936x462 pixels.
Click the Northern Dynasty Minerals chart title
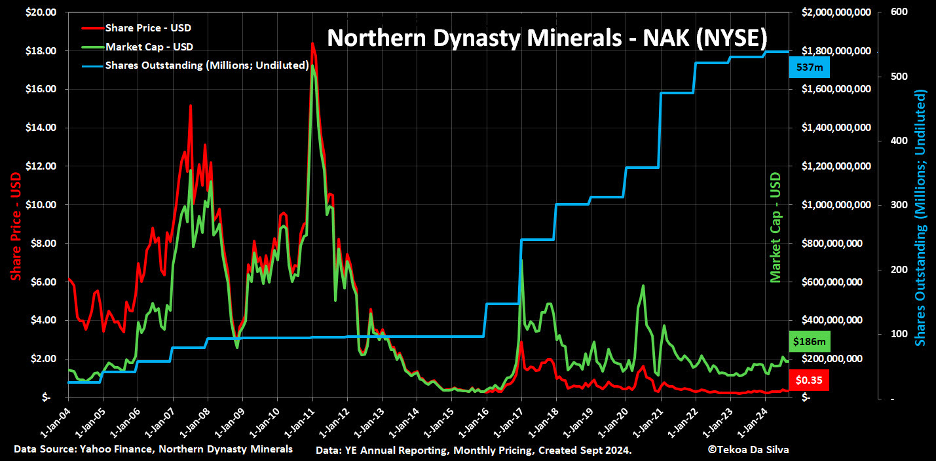(x=546, y=39)
